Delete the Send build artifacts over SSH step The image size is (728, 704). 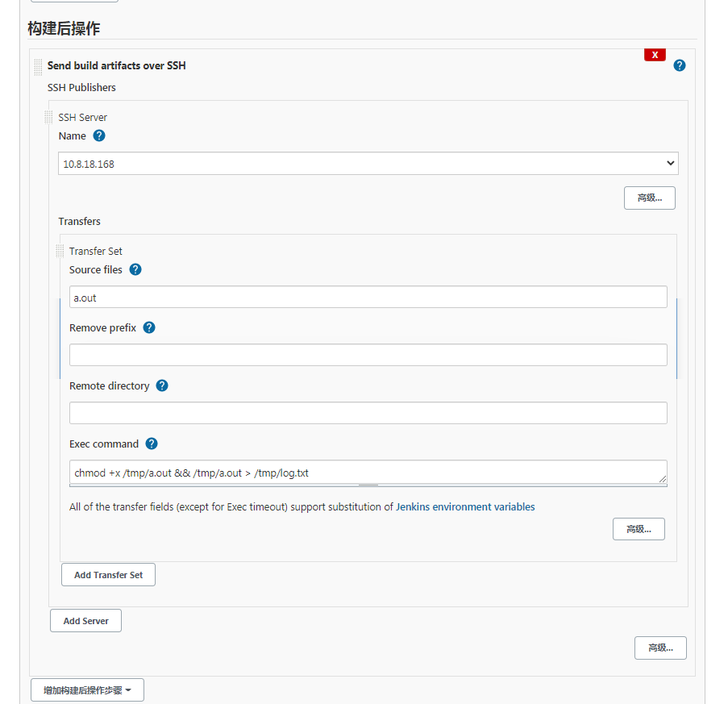pyautogui.click(x=655, y=55)
